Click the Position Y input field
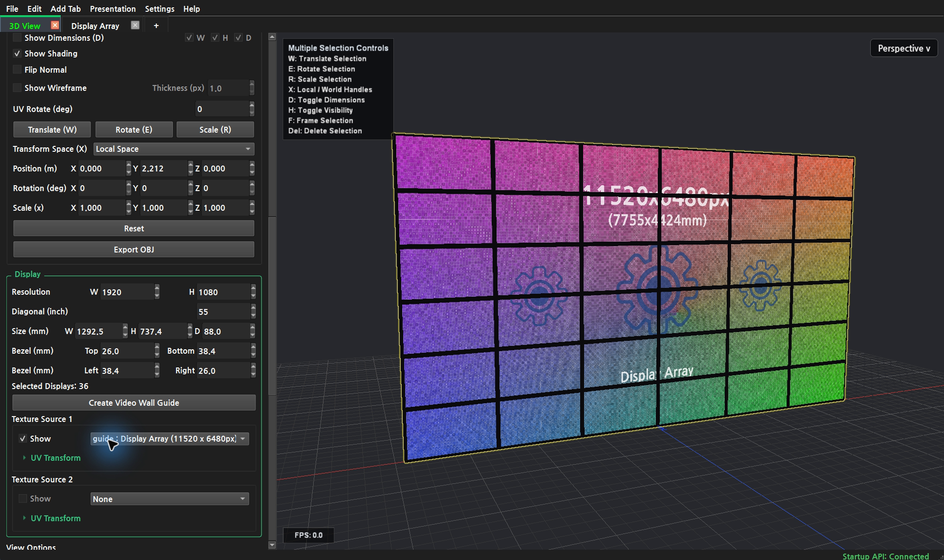 (x=163, y=168)
